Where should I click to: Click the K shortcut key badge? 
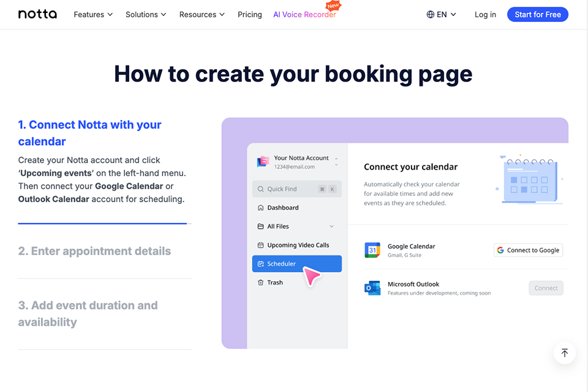tap(332, 189)
